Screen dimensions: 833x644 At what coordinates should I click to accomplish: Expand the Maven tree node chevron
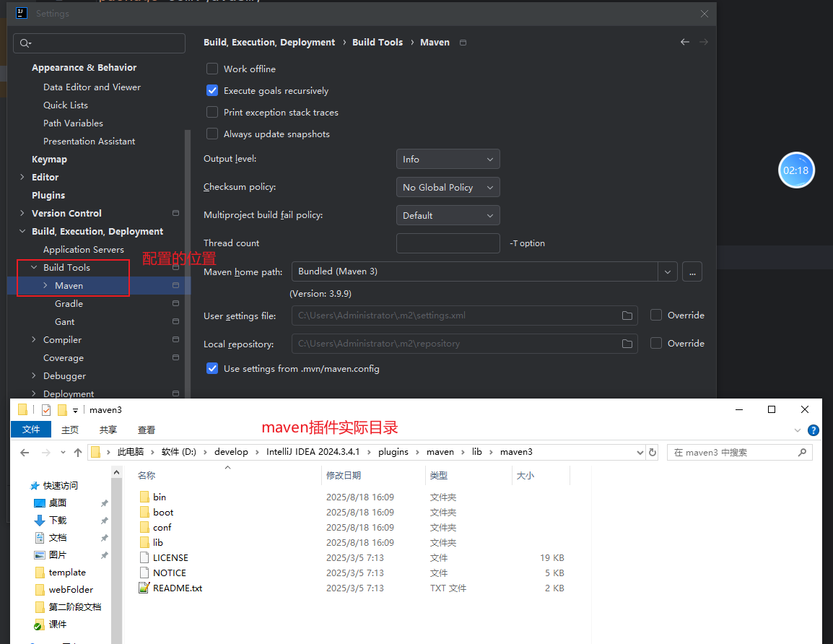[x=45, y=285]
